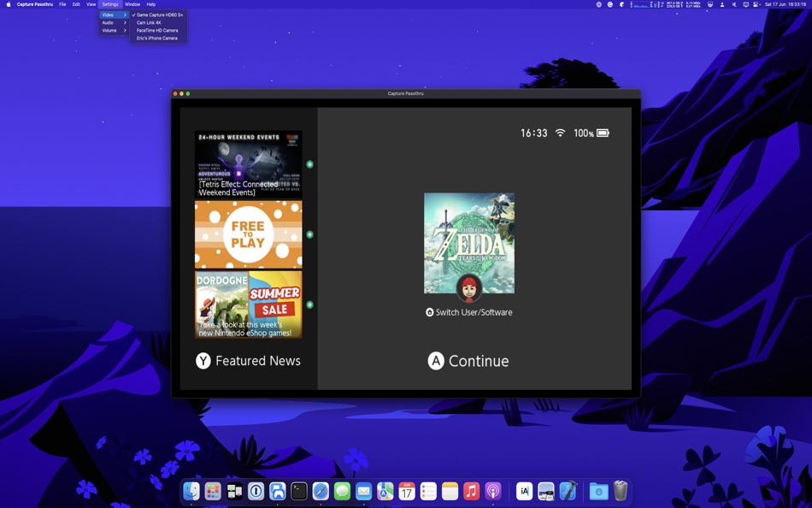Open iA Writer from the Dock
Viewport: 812px width, 508px height.
524,490
